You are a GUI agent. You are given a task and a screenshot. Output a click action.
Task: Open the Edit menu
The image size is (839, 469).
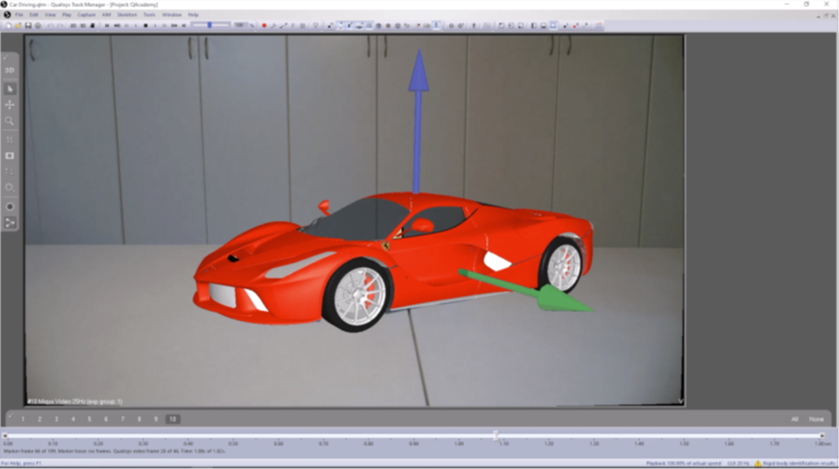pos(34,15)
